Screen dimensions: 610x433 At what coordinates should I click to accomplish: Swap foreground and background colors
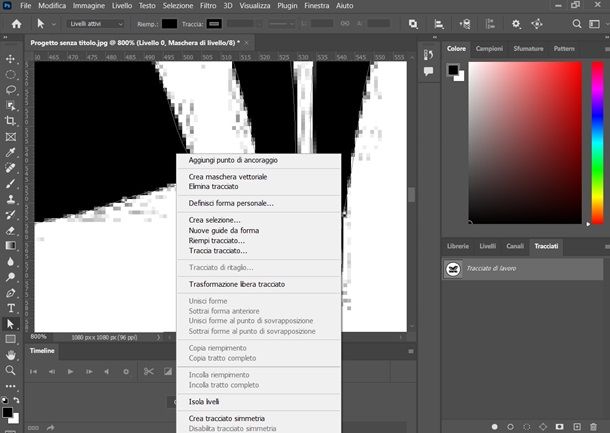[16, 400]
